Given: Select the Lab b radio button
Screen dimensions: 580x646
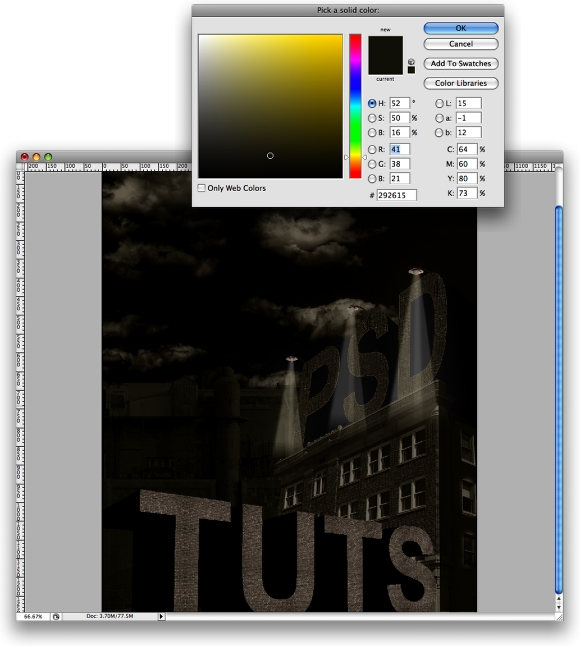Looking at the screenshot, I should click(x=440, y=133).
